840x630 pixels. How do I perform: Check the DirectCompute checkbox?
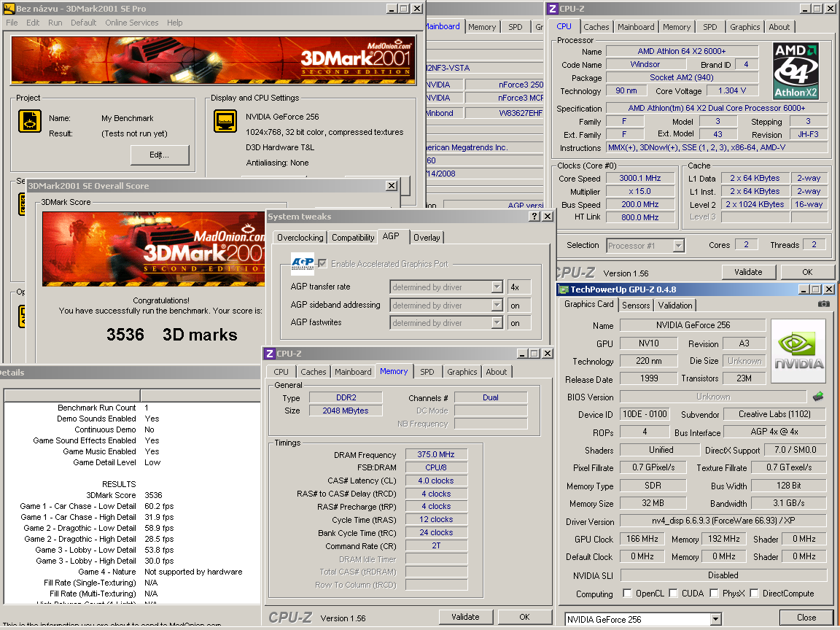[754, 593]
